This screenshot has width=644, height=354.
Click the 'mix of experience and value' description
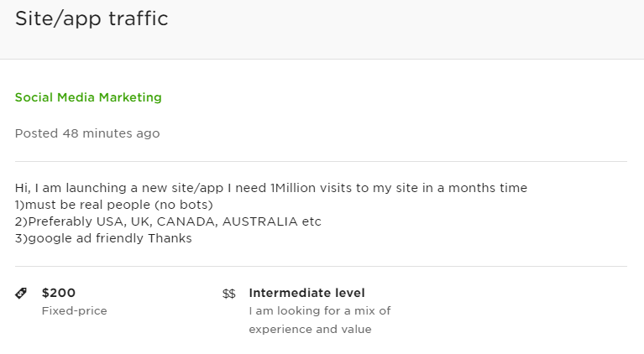click(319, 320)
